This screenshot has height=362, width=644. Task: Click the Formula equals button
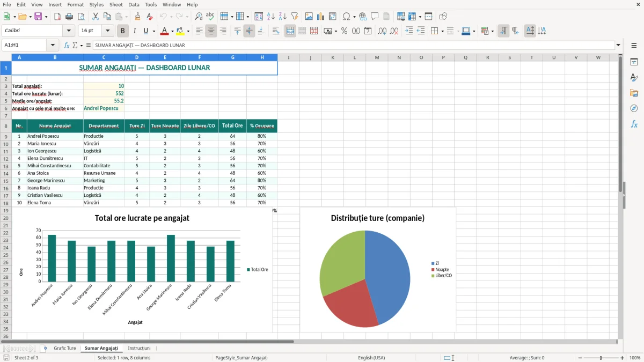(x=89, y=45)
